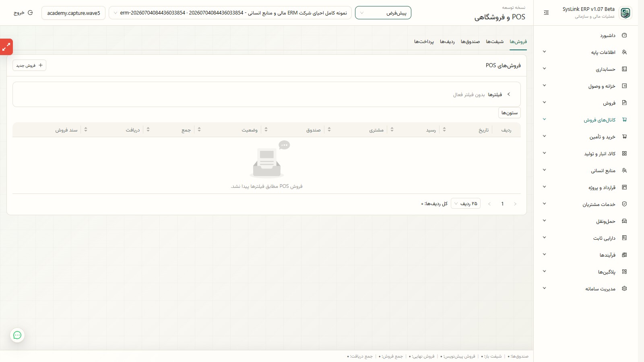Image resolution: width=644 pixels, height=362 pixels.
Task: Expand خزانه و وصول chevron
Action: pos(544,86)
